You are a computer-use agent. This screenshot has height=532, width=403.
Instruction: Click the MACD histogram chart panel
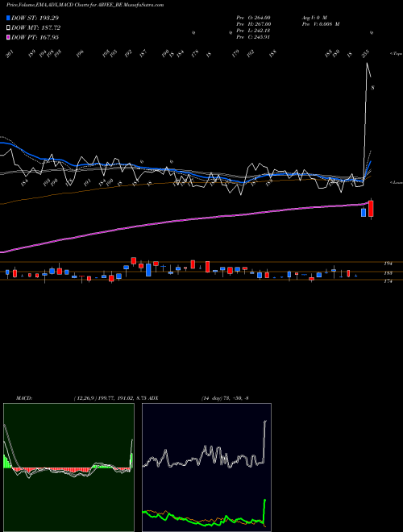click(69, 468)
